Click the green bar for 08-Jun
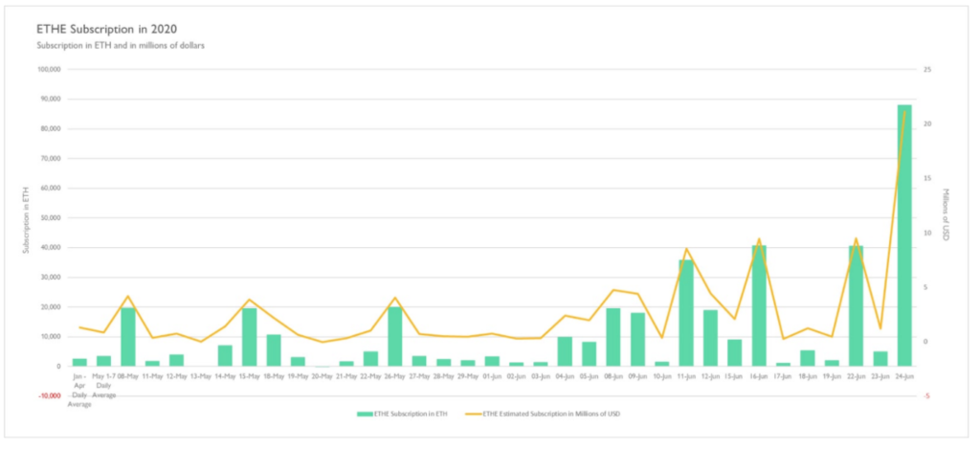This screenshot has height=449, width=980. tap(613, 337)
